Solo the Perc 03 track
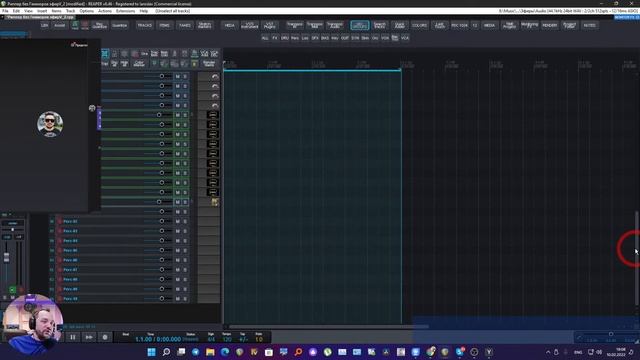Viewport: 640px width, 360px height. pyautogui.click(x=185, y=231)
